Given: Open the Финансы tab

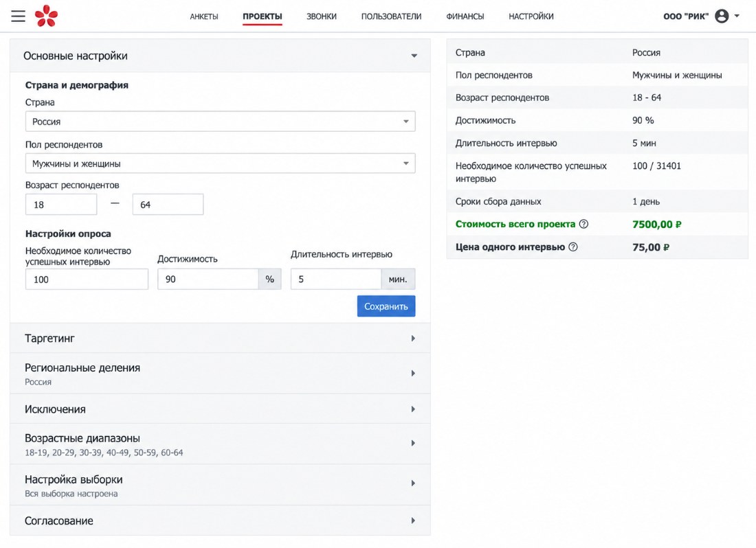Looking at the screenshot, I should [x=465, y=16].
